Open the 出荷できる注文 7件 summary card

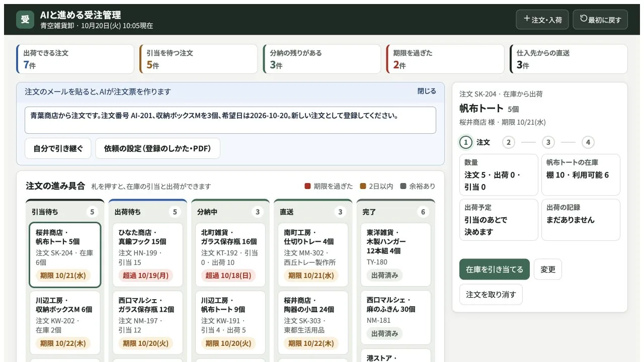click(x=75, y=59)
